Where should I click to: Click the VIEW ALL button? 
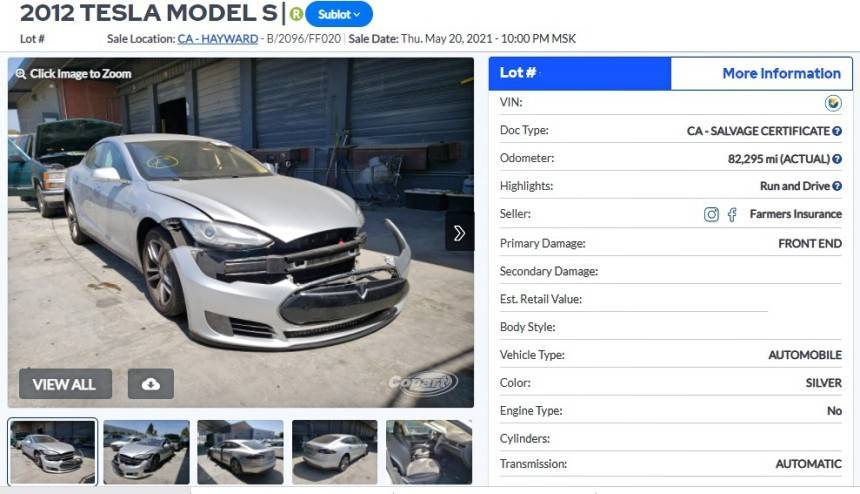point(65,384)
